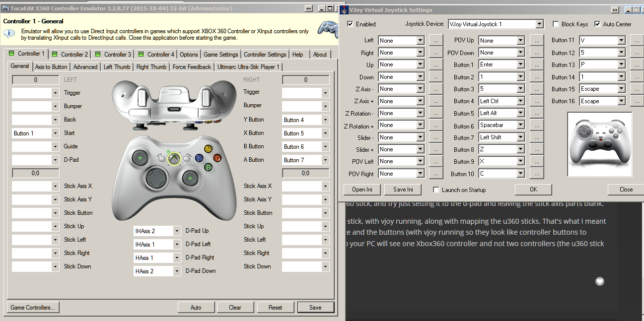Click the gamepad picture in VJoy settings
644x321 pixels.
pos(600,144)
